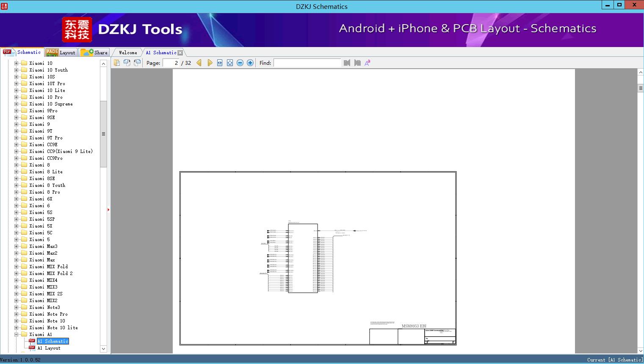This screenshot has width=644, height=364.
Task: Click the find next icon
Action: [x=357, y=63]
